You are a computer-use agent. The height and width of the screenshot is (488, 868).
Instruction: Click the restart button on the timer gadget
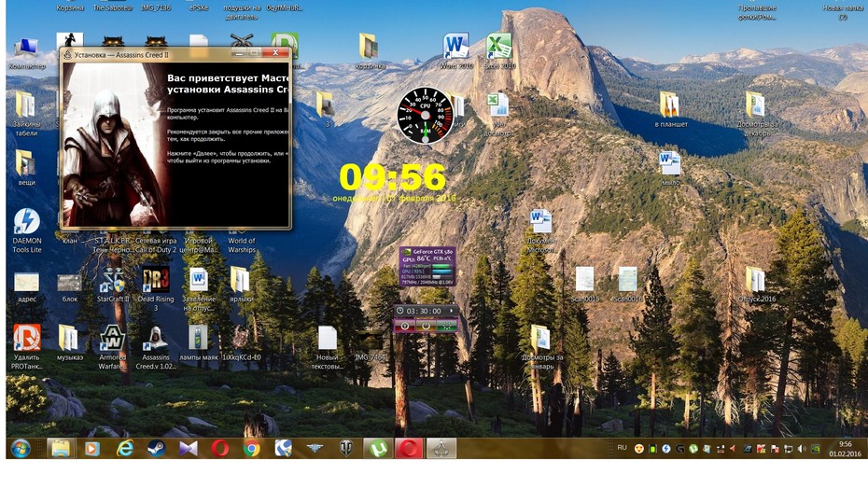coord(426,326)
